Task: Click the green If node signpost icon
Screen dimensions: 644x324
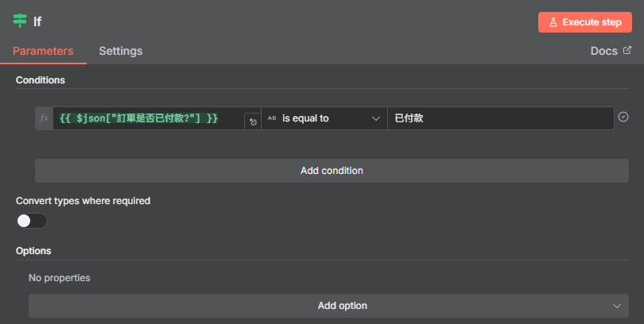Action: (20, 21)
